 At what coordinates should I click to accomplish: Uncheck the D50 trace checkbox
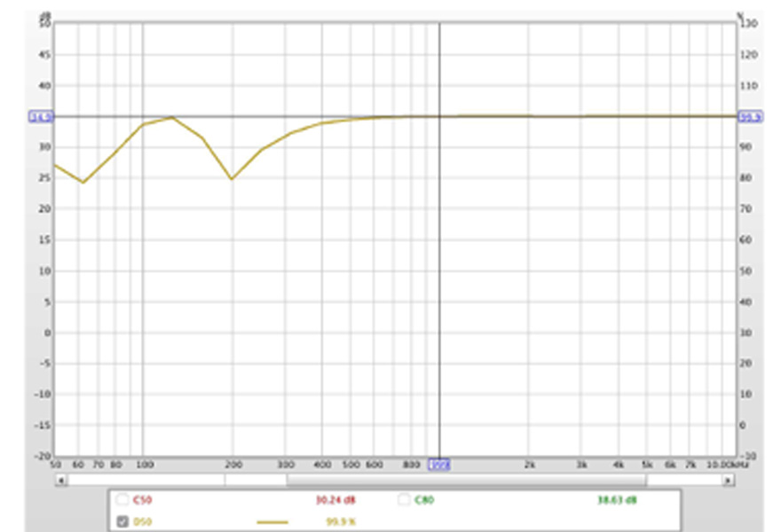click(x=122, y=522)
